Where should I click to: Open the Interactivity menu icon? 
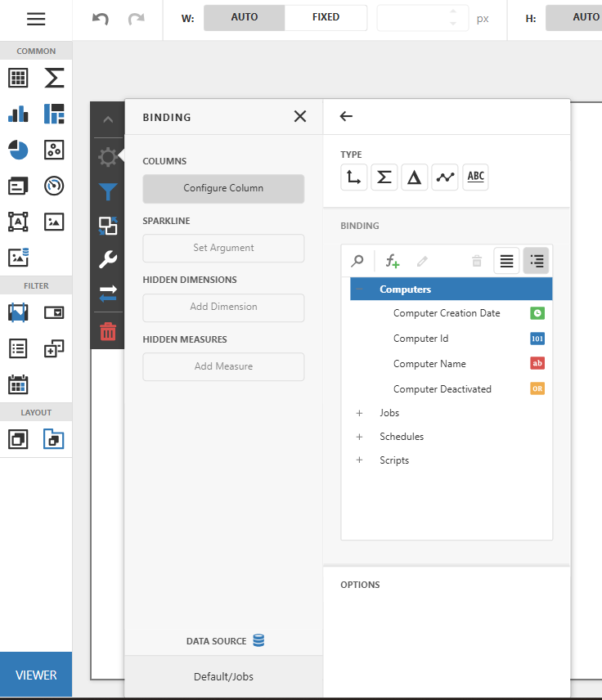coord(108,226)
